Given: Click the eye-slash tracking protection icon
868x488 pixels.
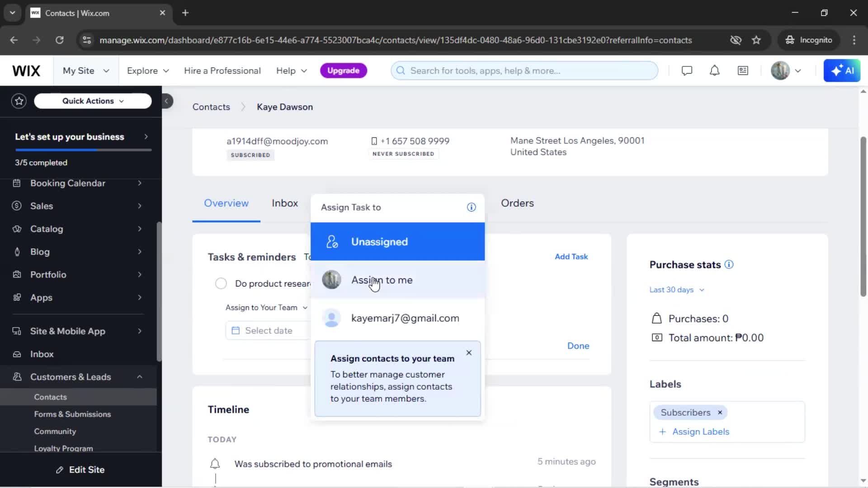Looking at the screenshot, I should click(736, 40).
